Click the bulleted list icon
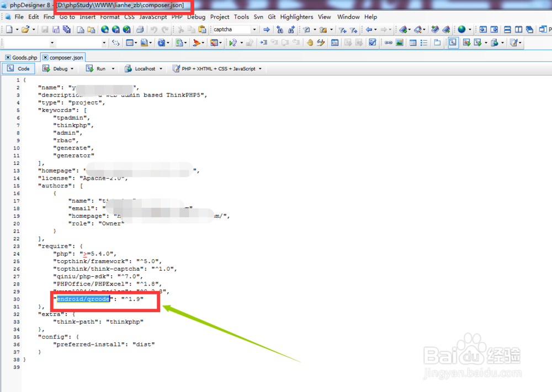The width and height of the screenshot is (552, 392). click(x=424, y=43)
